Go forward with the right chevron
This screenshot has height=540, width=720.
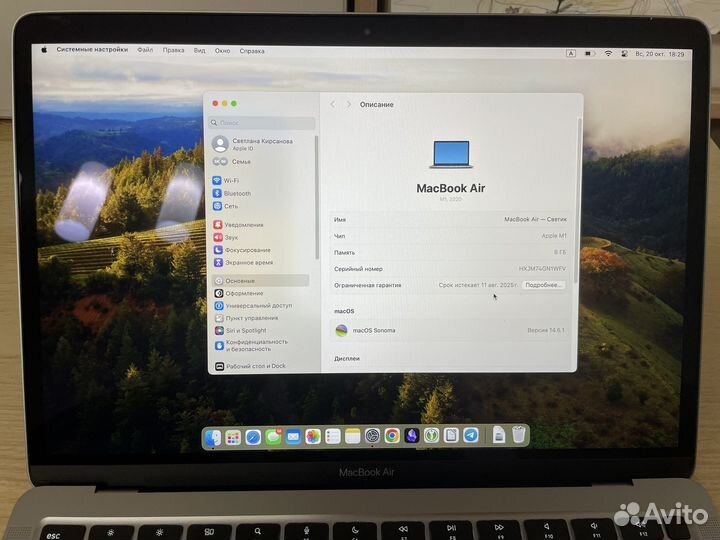pos(349,105)
